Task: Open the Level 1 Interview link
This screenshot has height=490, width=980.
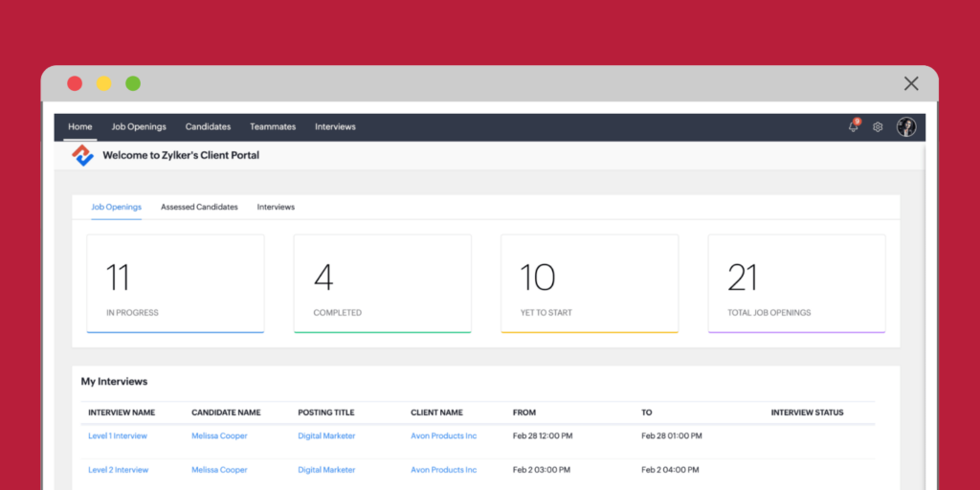Action: coord(118,435)
